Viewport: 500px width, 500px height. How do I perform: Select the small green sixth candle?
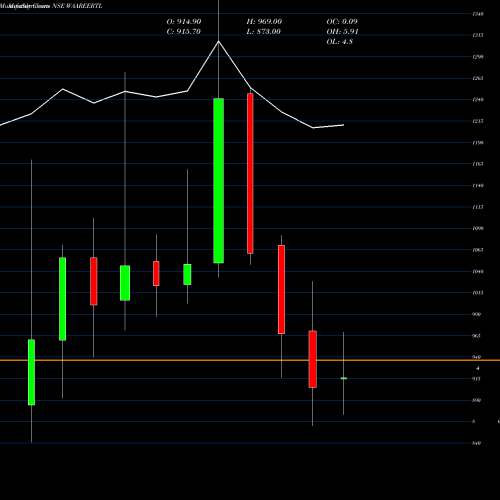click(x=187, y=274)
